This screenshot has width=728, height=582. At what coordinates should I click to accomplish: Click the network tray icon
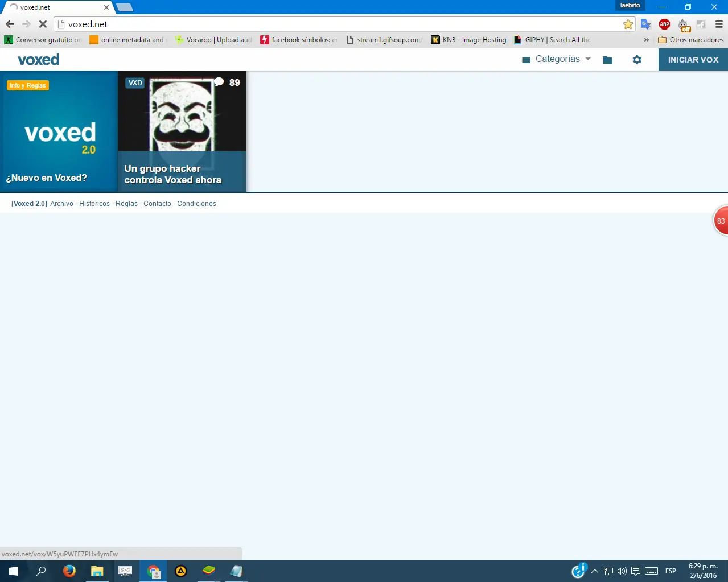608,571
